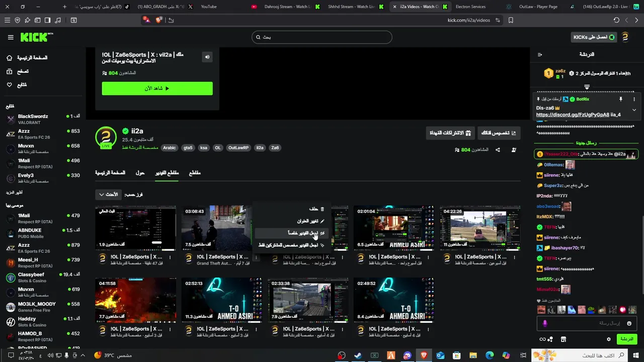Bookmark this page in browser
Screen dimensions: 644x362
pos(511,20)
